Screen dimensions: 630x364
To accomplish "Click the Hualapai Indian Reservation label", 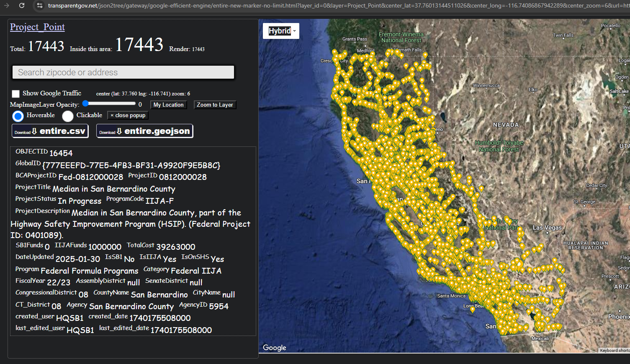I will point(586,246).
